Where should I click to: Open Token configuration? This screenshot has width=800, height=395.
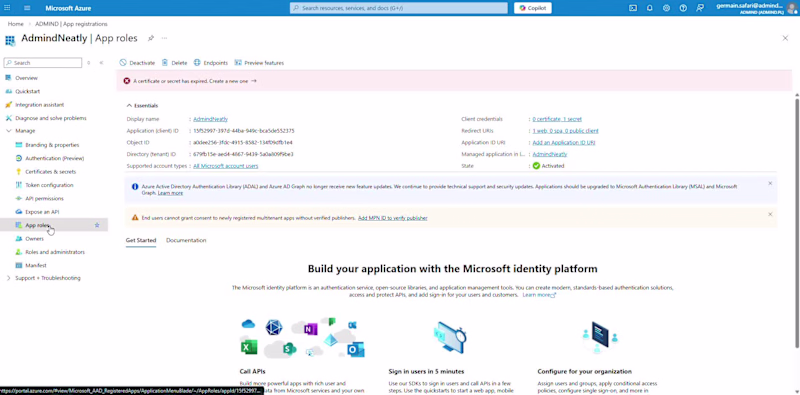(49, 185)
